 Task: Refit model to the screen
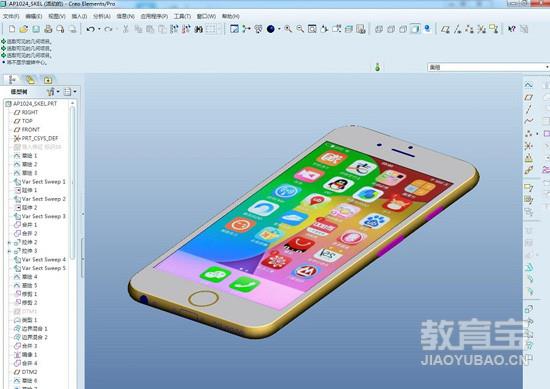[x=312, y=29]
